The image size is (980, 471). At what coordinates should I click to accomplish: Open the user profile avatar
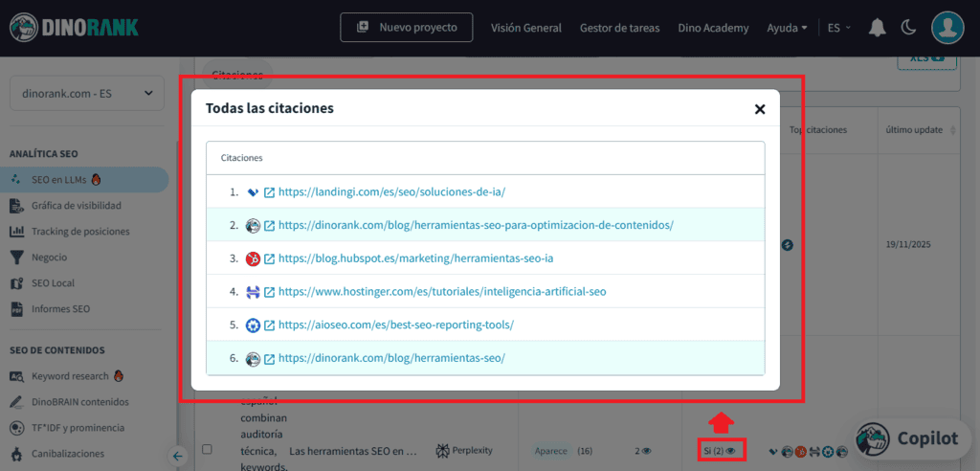pyautogui.click(x=947, y=28)
